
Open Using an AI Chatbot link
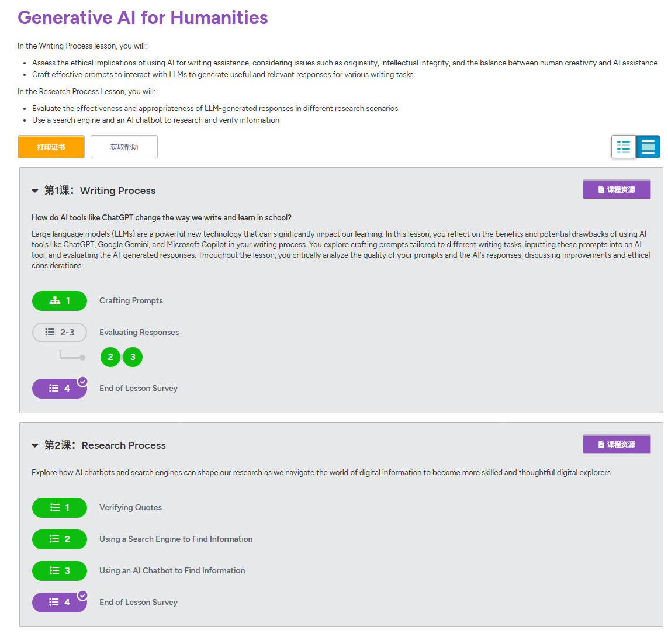pyautogui.click(x=172, y=571)
